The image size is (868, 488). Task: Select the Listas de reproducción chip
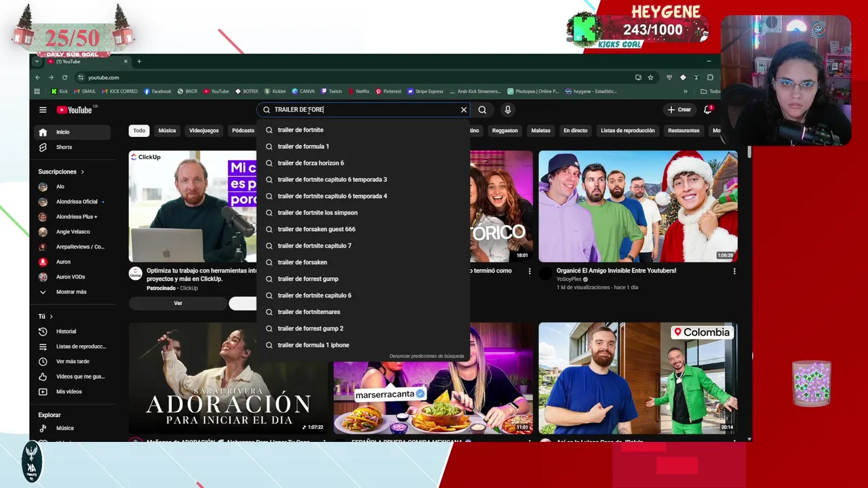tap(627, 131)
